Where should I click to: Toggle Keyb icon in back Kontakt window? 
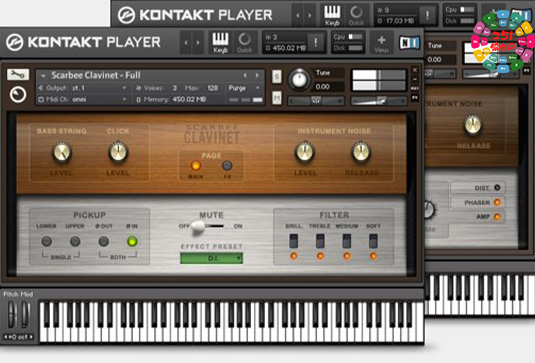coord(332,15)
